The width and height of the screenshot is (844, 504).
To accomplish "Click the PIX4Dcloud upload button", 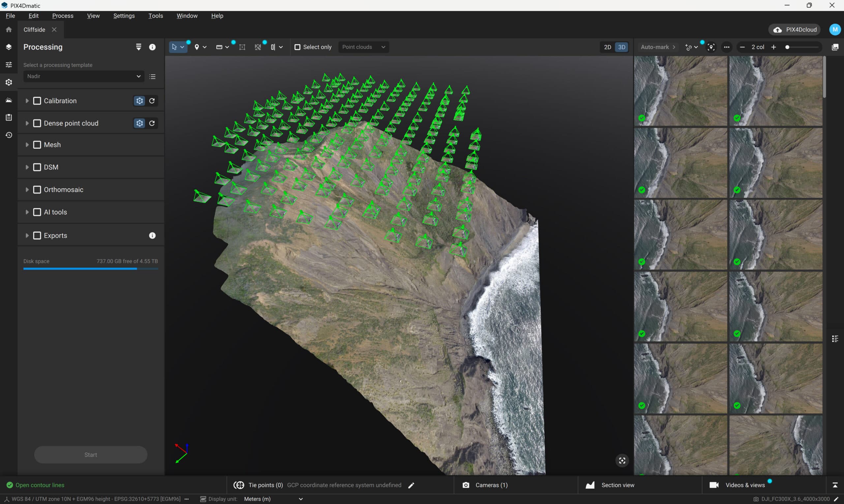I will coord(795,30).
